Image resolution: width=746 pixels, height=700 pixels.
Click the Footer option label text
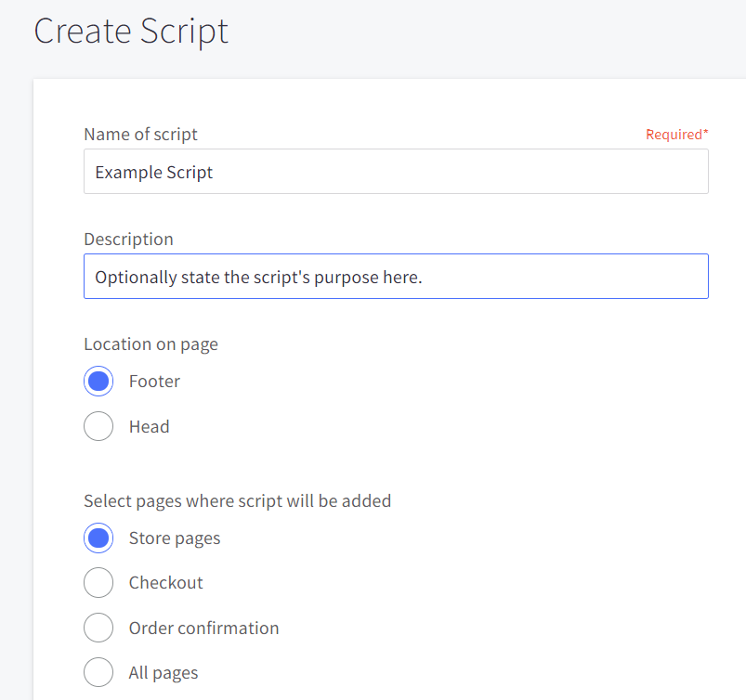(154, 382)
